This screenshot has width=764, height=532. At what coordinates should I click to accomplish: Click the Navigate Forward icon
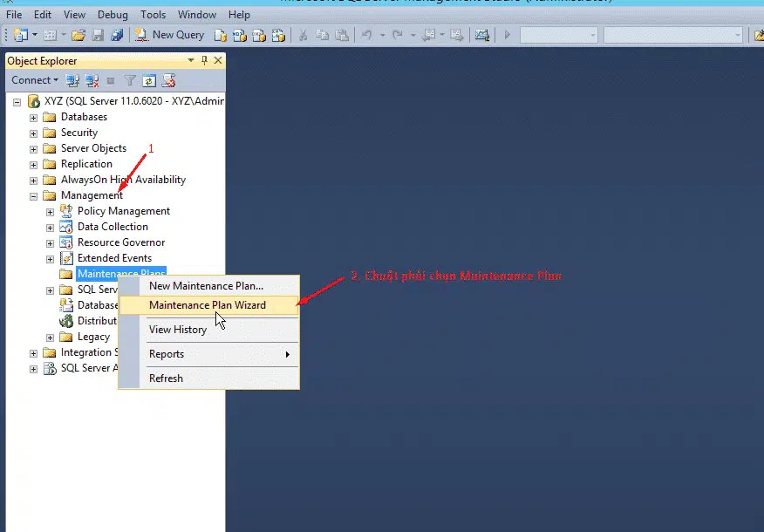(457, 35)
